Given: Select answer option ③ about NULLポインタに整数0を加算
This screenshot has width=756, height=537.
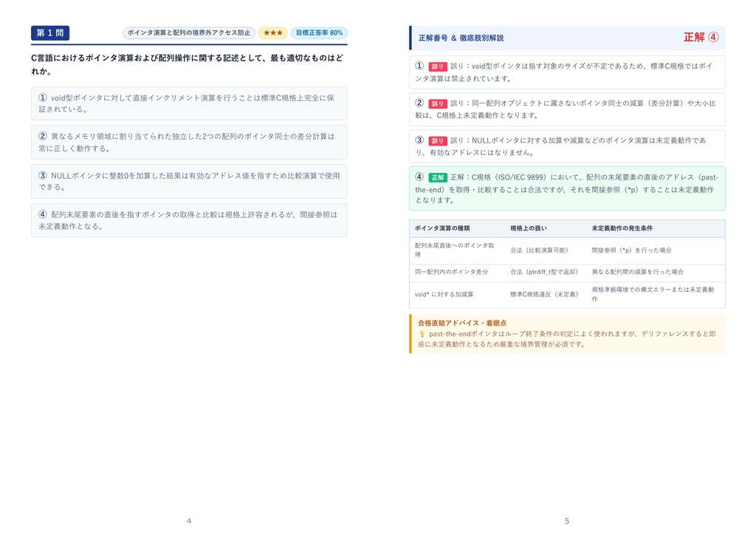Looking at the screenshot, I should click(189, 182).
